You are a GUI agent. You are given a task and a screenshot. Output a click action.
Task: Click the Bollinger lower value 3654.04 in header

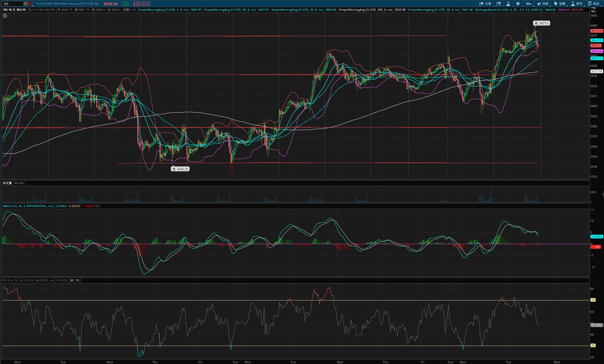(563, 10)
